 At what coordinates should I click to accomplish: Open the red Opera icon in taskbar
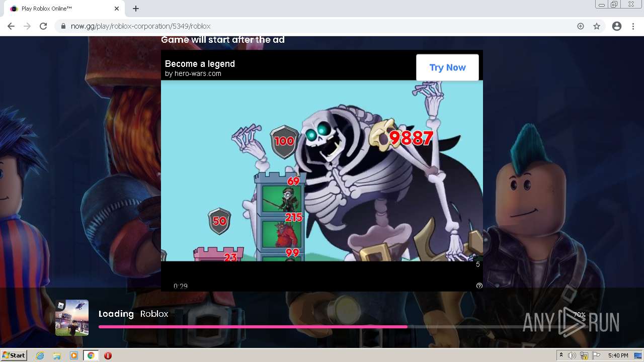pyautogui.click(x=108, y=355)
